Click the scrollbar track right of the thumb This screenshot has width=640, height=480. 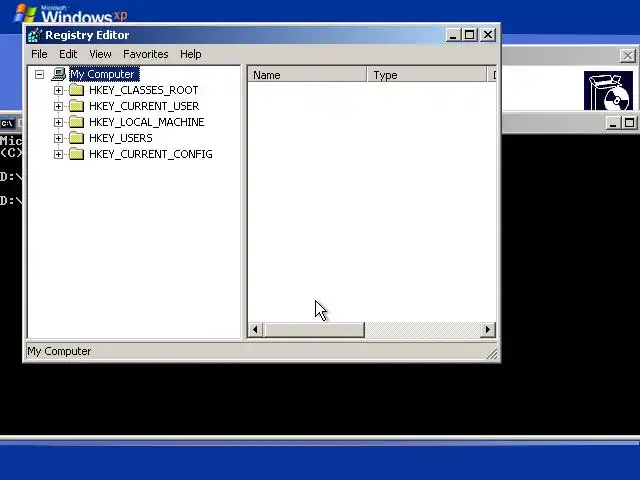[x=422, y=329]
